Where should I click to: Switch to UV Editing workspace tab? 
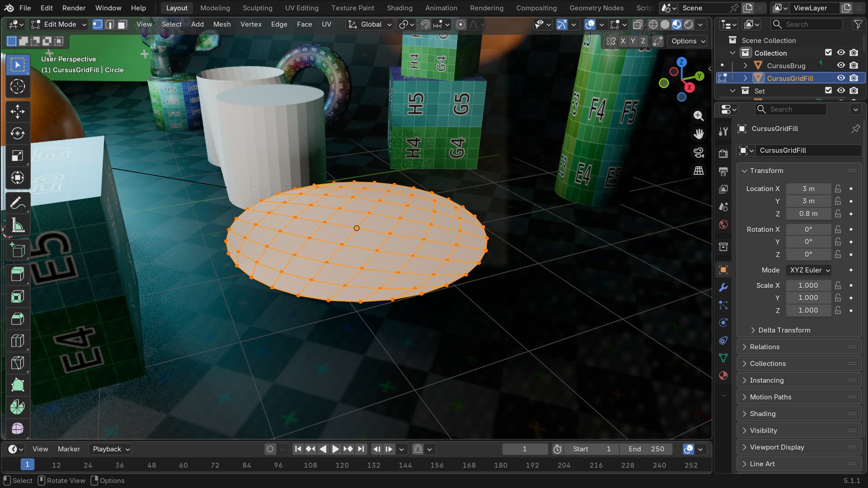point(302,8)
